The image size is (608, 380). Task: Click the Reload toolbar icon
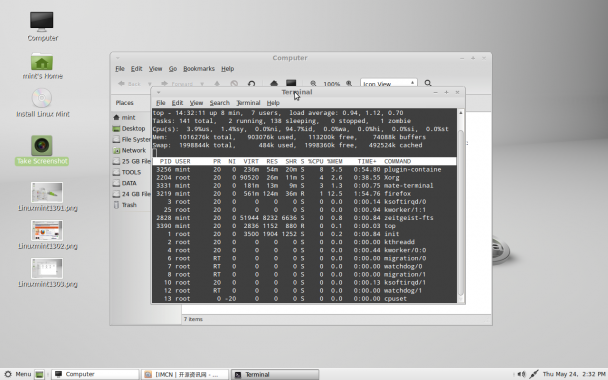(251, 84)
